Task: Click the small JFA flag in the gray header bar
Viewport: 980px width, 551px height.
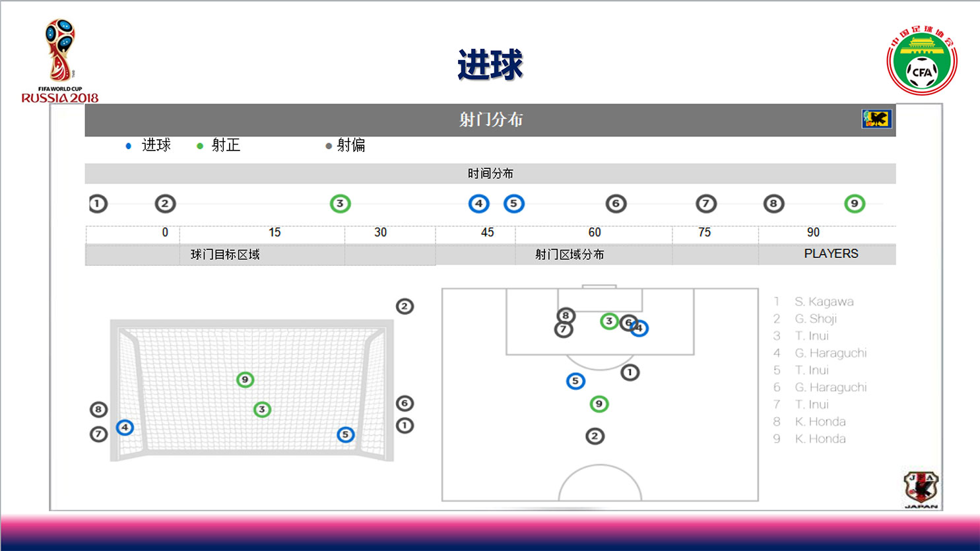Action: (x=876, y=119)
